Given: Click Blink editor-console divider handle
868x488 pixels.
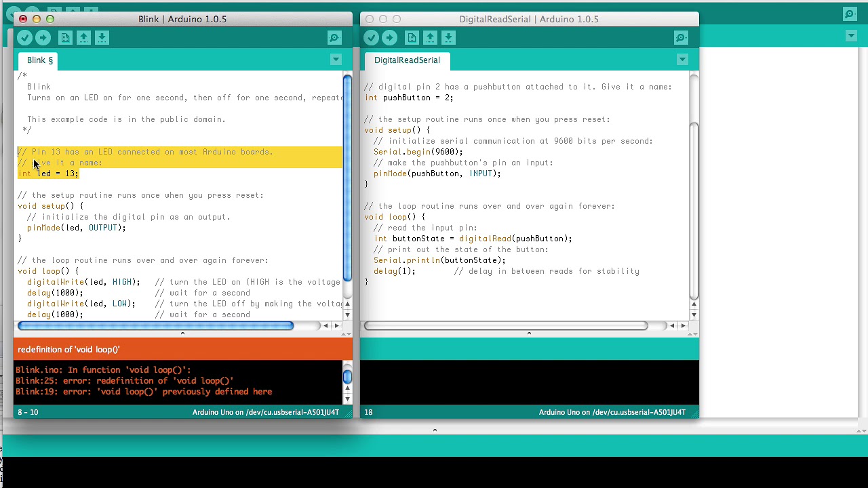Looking at the screenshot, I should [182, 333].
